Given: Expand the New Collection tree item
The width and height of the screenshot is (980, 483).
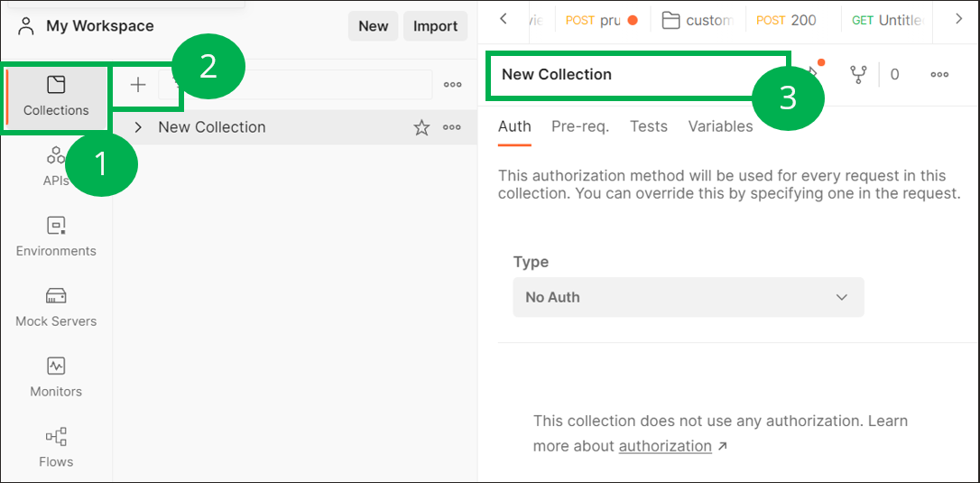Looking at the screenshot, I should pos(138,127).
